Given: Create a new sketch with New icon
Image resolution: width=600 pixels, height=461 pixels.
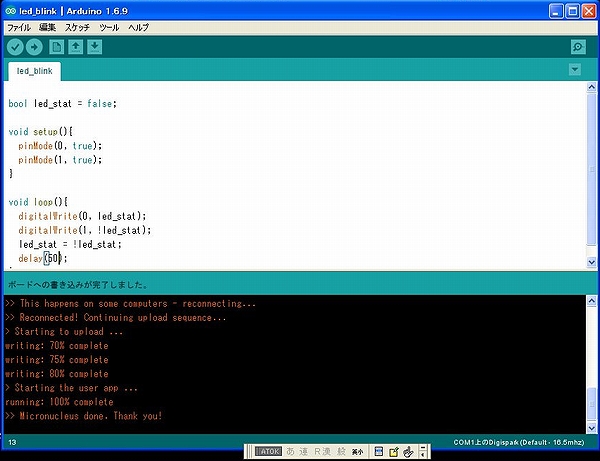Looking at the screenshot, I should click(x=57, y=47).
